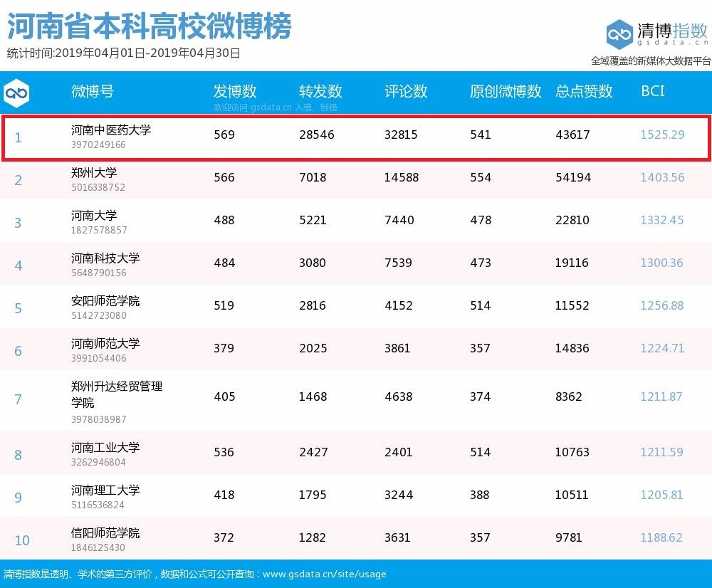Image resolution: width=712 pixels, height=588 pixels.
Task: Click the 河南省本科高校微博榜 title
Action: [x=150, y=27]
